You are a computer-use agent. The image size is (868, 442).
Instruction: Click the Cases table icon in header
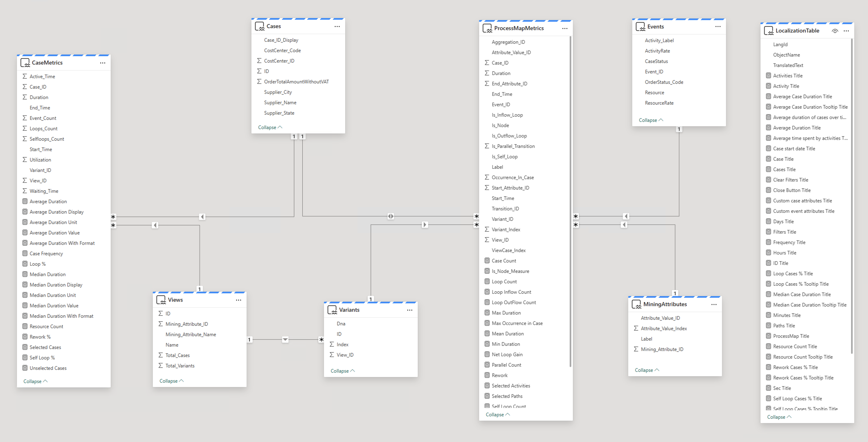259,26
